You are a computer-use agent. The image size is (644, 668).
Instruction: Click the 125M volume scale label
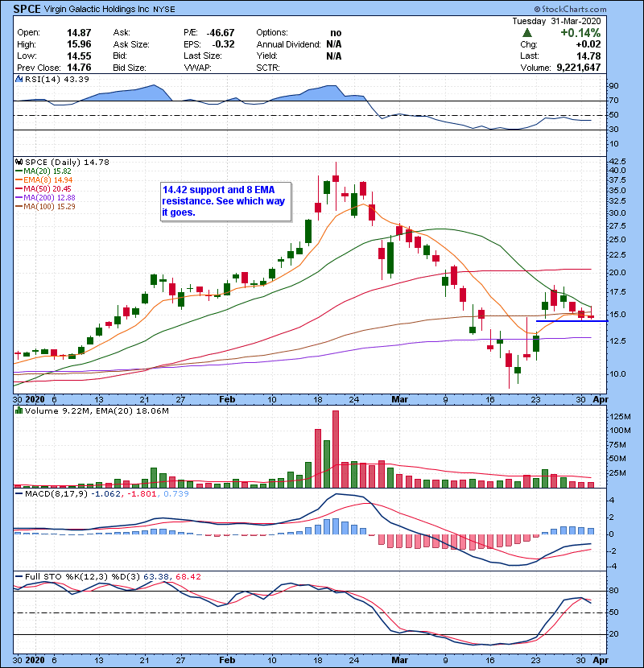pyautogui.click(x=620, y=417)
